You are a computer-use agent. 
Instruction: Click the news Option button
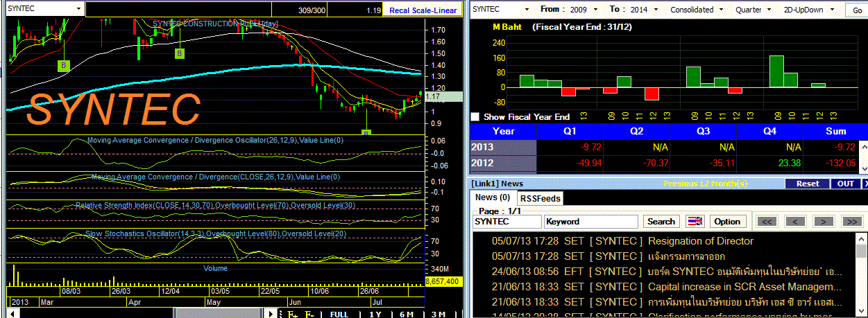click(727, 222)
